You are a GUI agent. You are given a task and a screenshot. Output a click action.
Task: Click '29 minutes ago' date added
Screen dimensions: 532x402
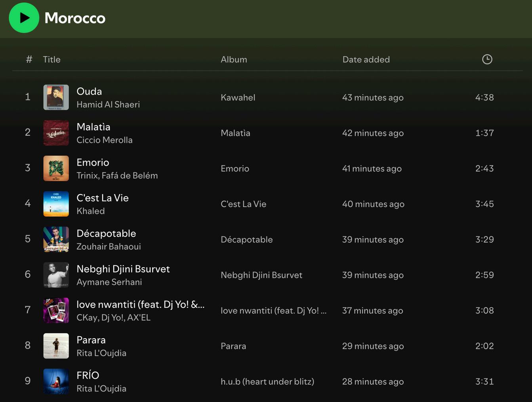tap(373, 346)
